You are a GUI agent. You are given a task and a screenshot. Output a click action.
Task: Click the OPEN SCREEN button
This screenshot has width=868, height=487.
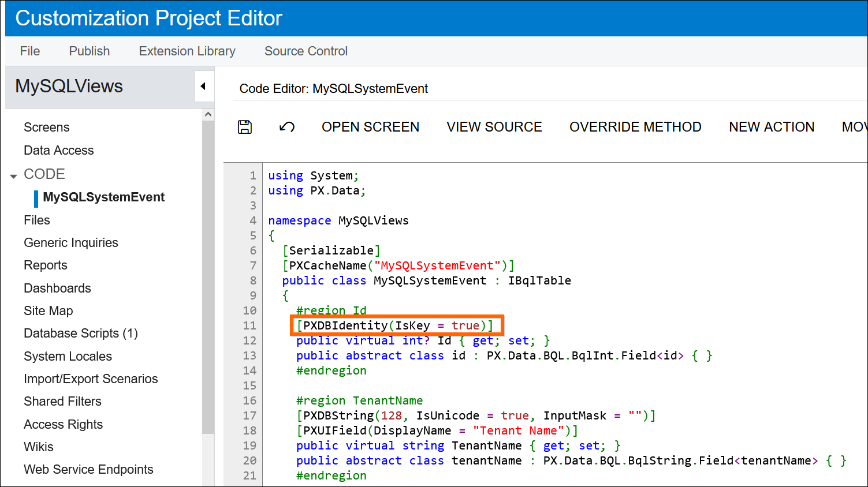pyautogui.click(x=371, y=127)
